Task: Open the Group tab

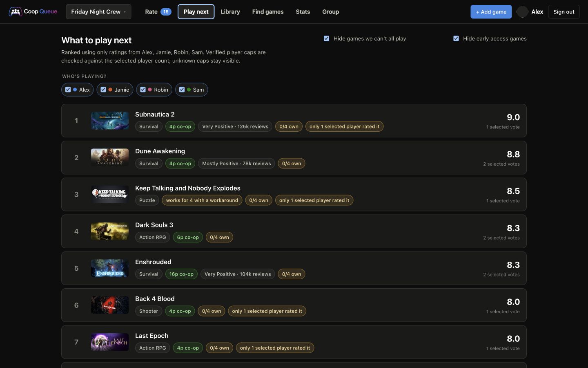Action: 331,11
